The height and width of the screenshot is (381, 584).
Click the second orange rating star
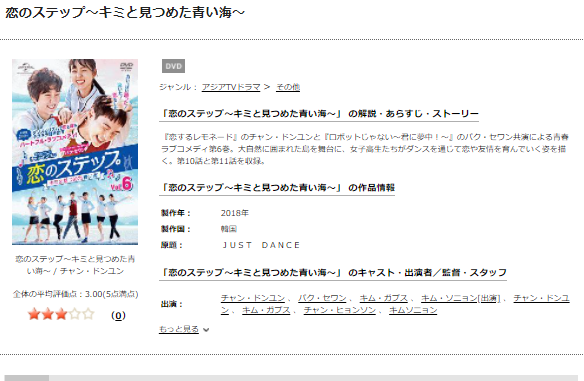coord(48,314)
